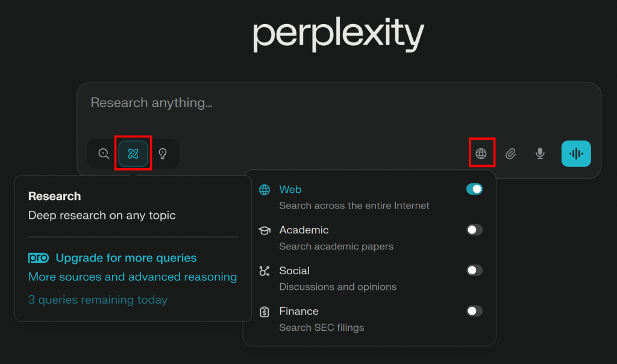Select the Research mode icon
Viewport: 617px width, 364px height.
tap(133, 154)
